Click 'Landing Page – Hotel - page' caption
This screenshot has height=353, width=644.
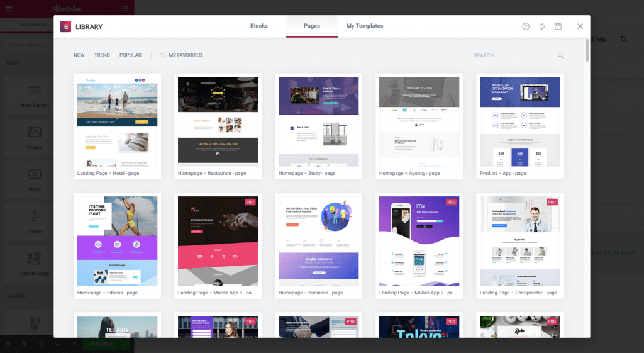108,174
